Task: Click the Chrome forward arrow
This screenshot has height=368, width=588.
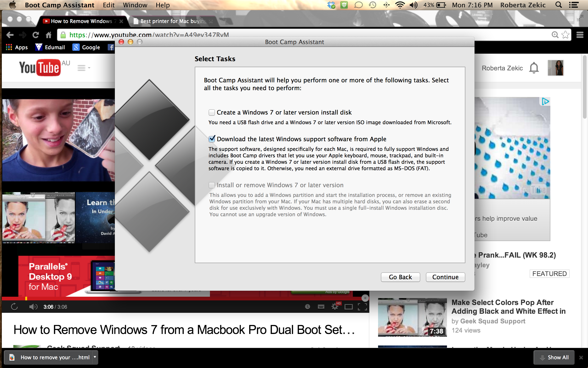Action: coord(23,35)
